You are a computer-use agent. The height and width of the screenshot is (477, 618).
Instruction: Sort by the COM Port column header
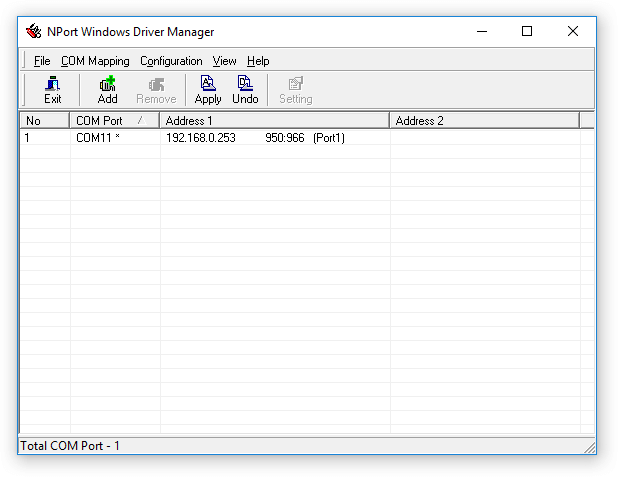[x=114, y=120]
